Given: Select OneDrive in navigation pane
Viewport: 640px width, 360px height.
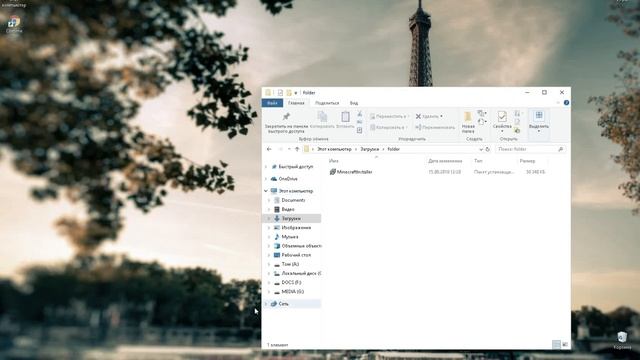Looking at the screenshot, I should pos(288,179).
